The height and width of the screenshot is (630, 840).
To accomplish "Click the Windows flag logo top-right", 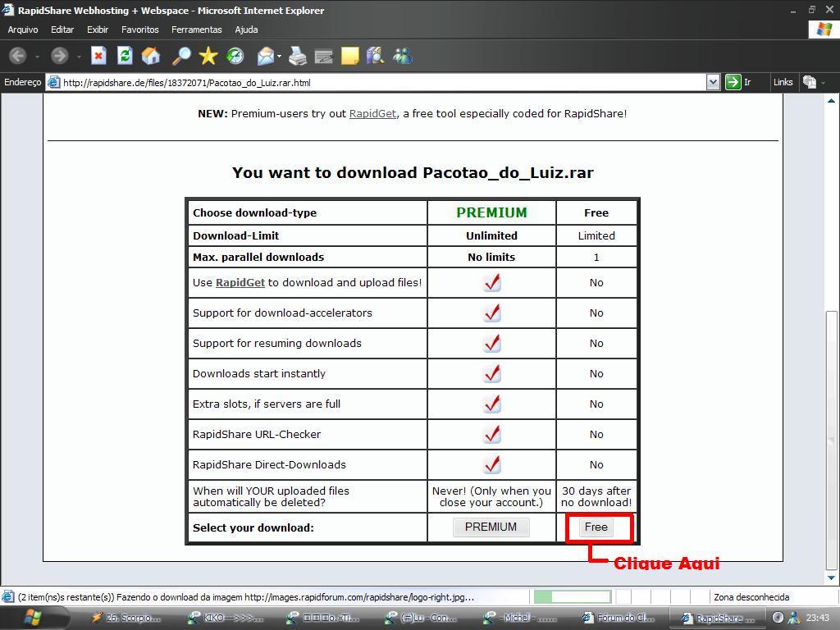I will point(824,29).
